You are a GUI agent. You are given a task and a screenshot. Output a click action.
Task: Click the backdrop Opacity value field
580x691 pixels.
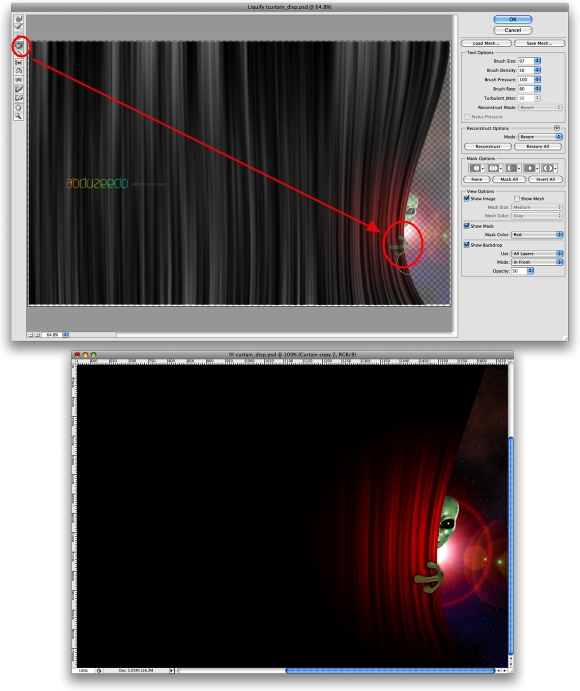pyautogui.click(x=519, y=271)
